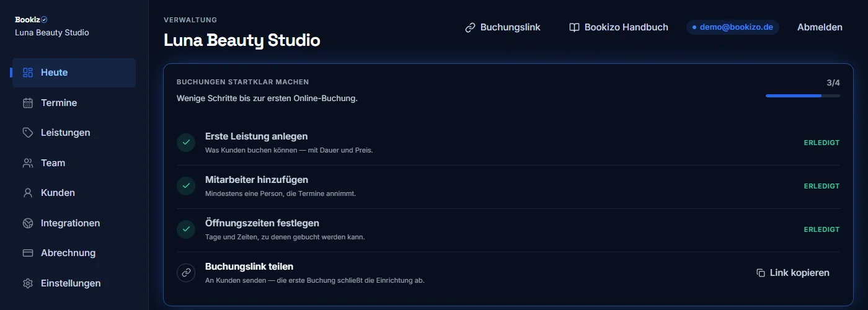This screenshot has height=310, width=868.
Task: Click the Termine calendar icon
Action: (28, 103)
